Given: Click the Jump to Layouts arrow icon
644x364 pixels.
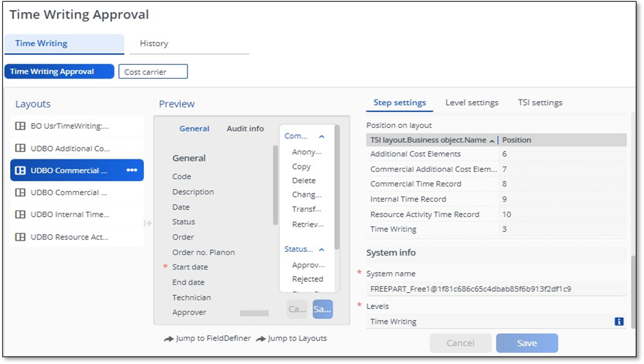Looking at the screenshot, I should point(261,339).
